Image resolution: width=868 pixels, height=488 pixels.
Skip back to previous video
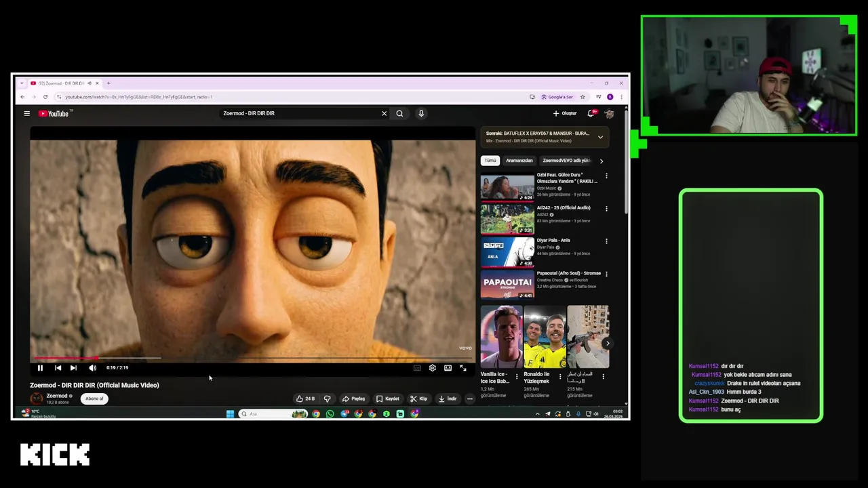[58, 368]
